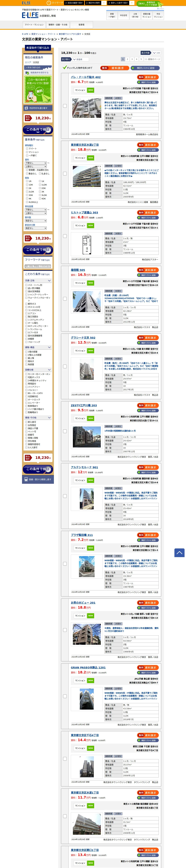
Task: Click 町名で絞り込む arrow button
Action: 38,67
